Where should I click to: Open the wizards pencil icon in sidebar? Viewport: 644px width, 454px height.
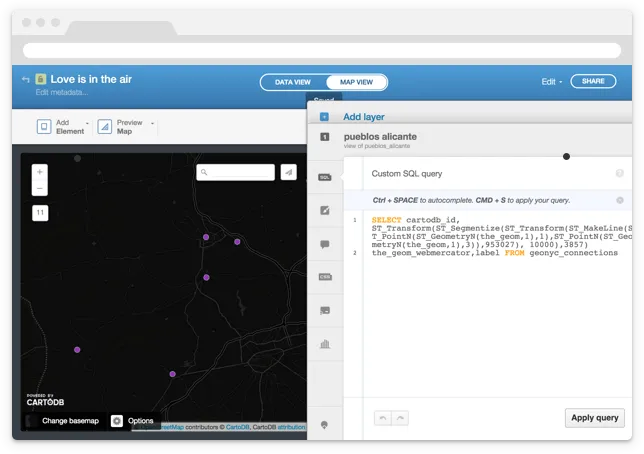325,210
